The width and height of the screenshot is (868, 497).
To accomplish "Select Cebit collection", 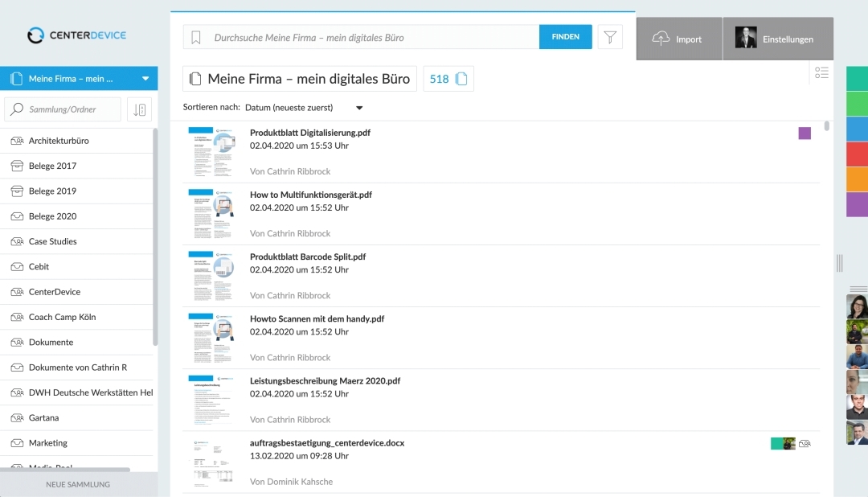I will [77, 266].
